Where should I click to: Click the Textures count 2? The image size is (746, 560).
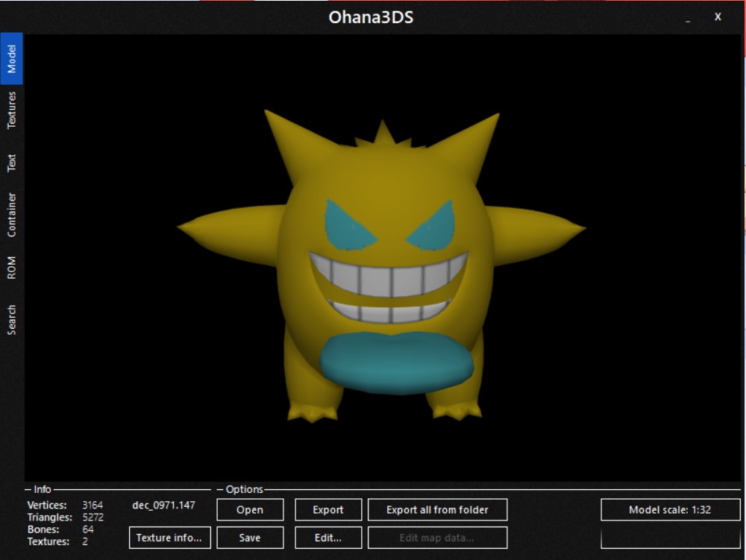[x=85, y=541]
